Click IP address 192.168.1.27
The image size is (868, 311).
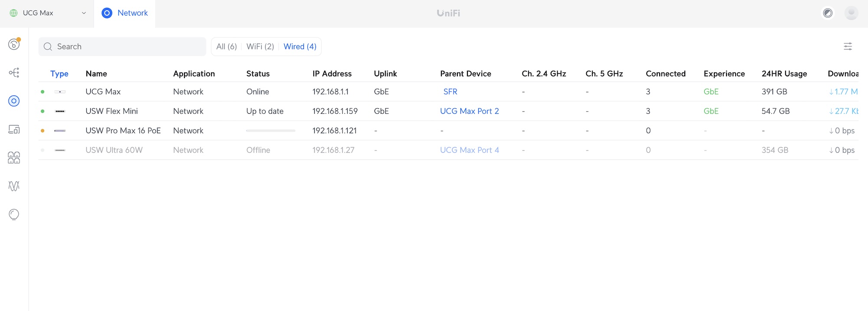point(333,150)
